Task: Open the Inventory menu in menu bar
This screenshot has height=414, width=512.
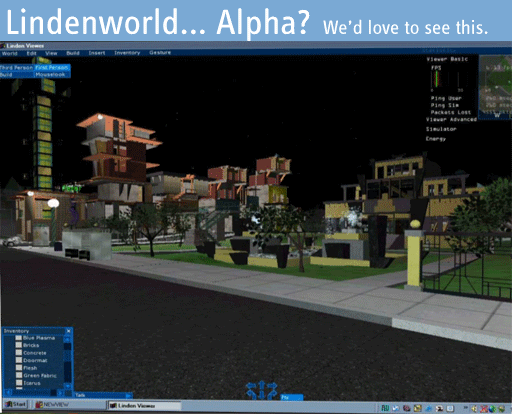Action: coord(127,53)
